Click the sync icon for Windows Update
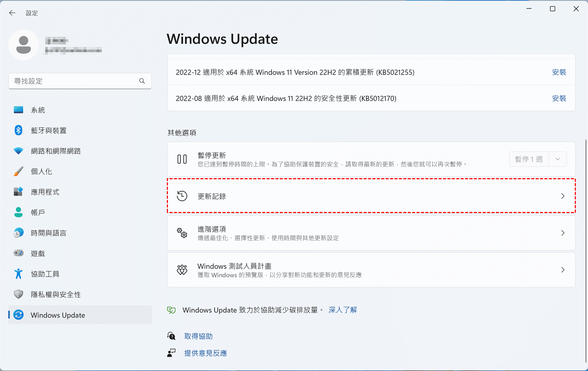Screen dimensions: 588x371 (x=18, y=315)
